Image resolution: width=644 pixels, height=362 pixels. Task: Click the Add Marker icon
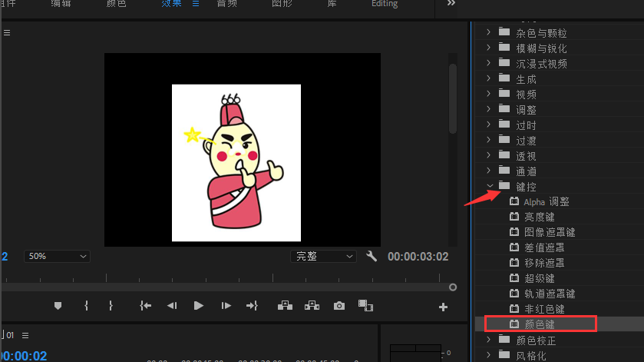coord(58,306)
